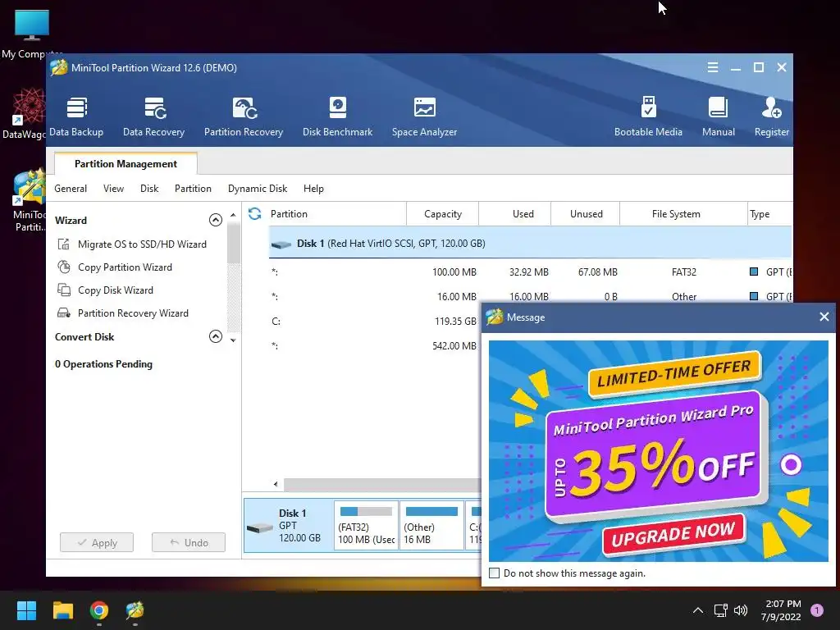Close the Message popup
This screenshot has width=840, height=630.
[x=824, y=317]
